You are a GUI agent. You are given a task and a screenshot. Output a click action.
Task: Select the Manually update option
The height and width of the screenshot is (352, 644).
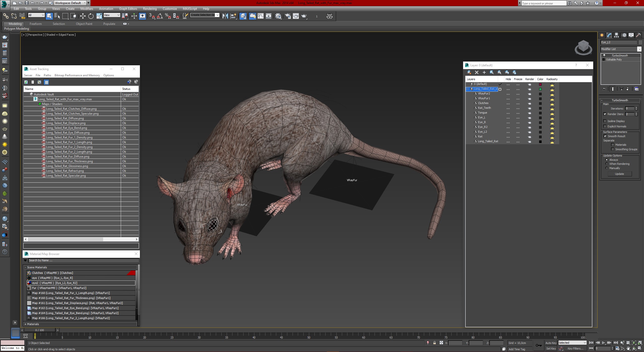pyautogui.click(x=607, y=168)
